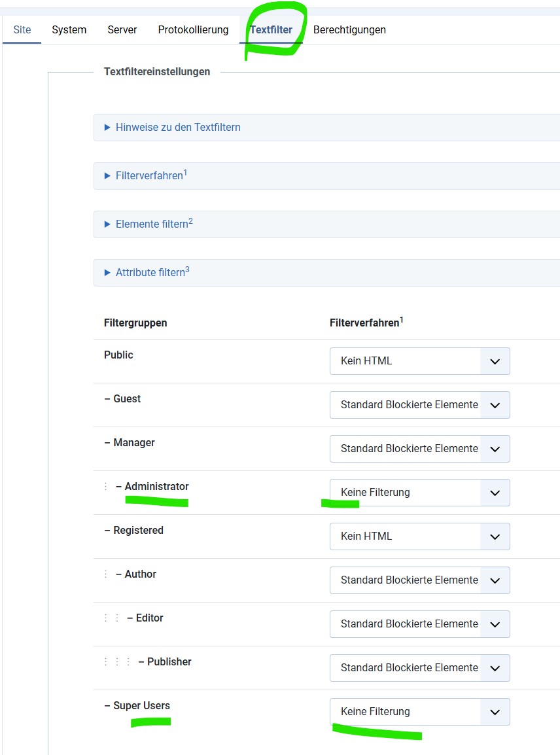Go to the Berechtigungen tab
This screenshot has width=560, height=755.
point(349,30)
